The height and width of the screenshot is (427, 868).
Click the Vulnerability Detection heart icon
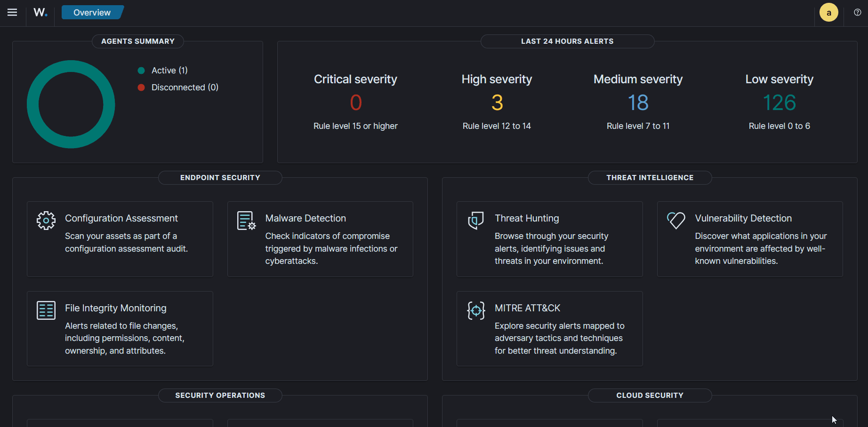[x=676, y=220]
